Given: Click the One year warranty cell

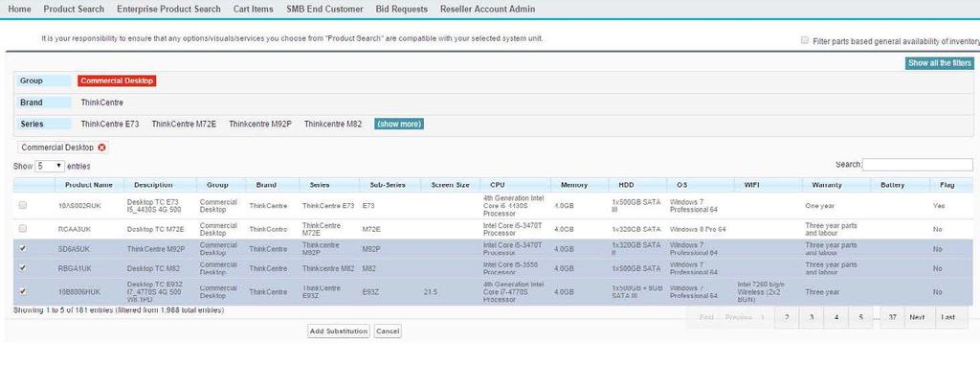Looking at the screenshot, I should (820, 205).
